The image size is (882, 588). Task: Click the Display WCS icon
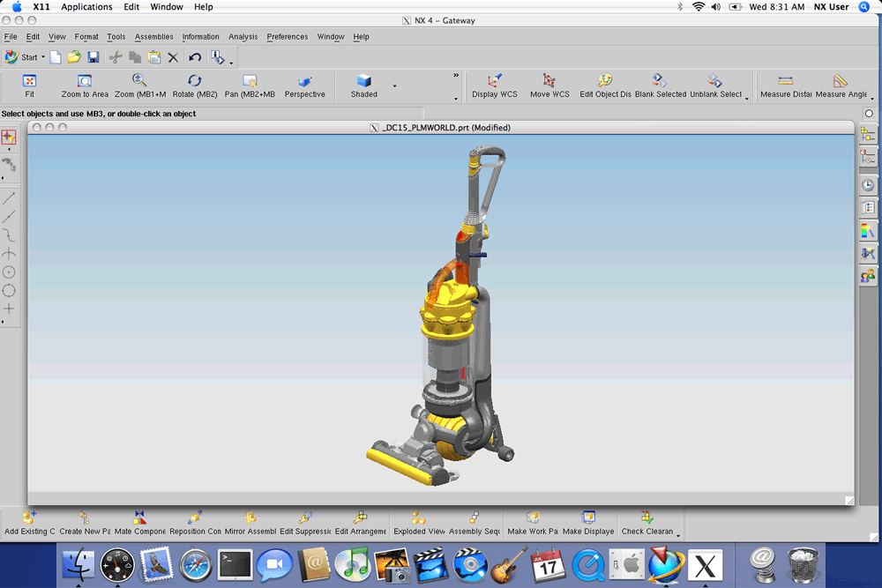tap(495, 81)
